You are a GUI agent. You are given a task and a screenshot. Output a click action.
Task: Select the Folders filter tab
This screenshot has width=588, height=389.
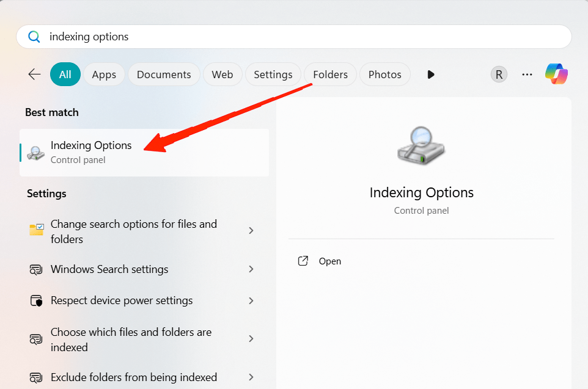tap(330, 75)
